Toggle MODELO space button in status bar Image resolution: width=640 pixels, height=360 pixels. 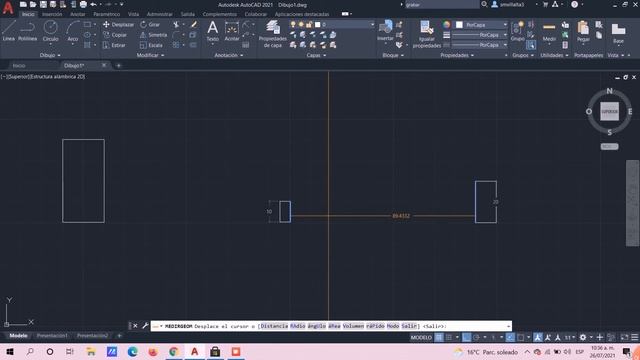tap(421, 337)
